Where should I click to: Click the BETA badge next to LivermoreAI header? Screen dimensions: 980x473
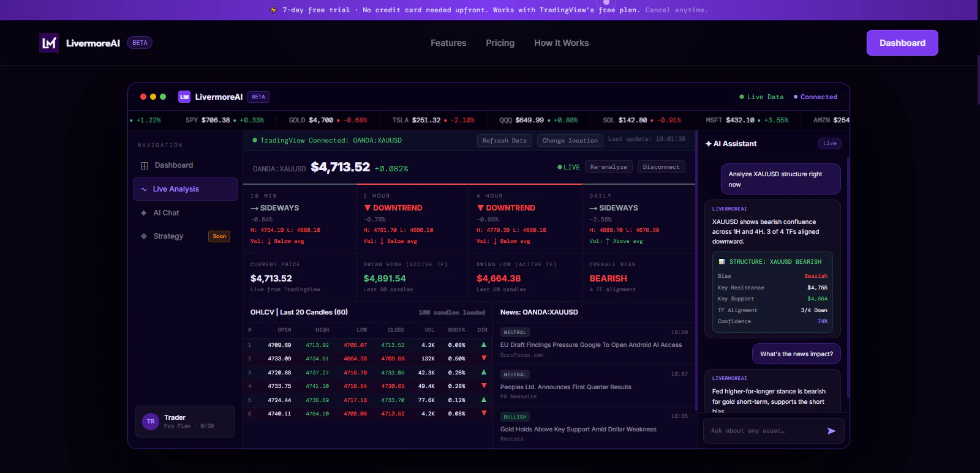pyautogui.click(x=140, y=43)
